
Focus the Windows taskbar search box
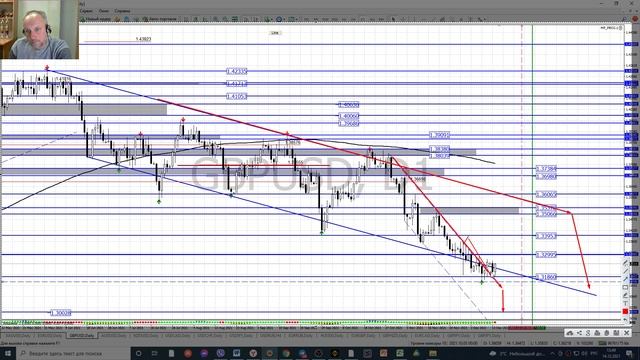click(x=73, y=353)
